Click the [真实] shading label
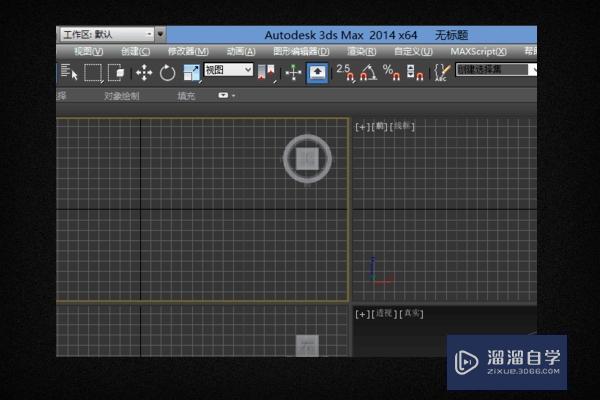The image size is (600, 400). click(x=411, y=314)
